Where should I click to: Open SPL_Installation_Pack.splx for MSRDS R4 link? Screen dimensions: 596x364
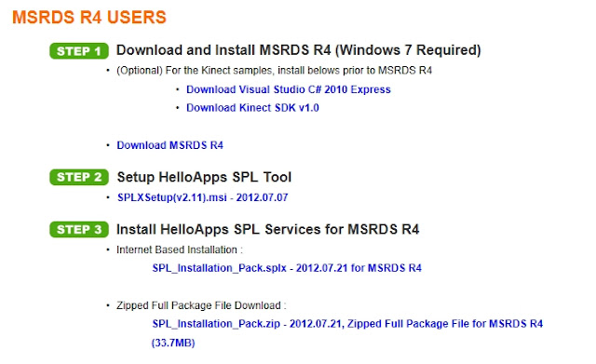[x=287, y=268]
